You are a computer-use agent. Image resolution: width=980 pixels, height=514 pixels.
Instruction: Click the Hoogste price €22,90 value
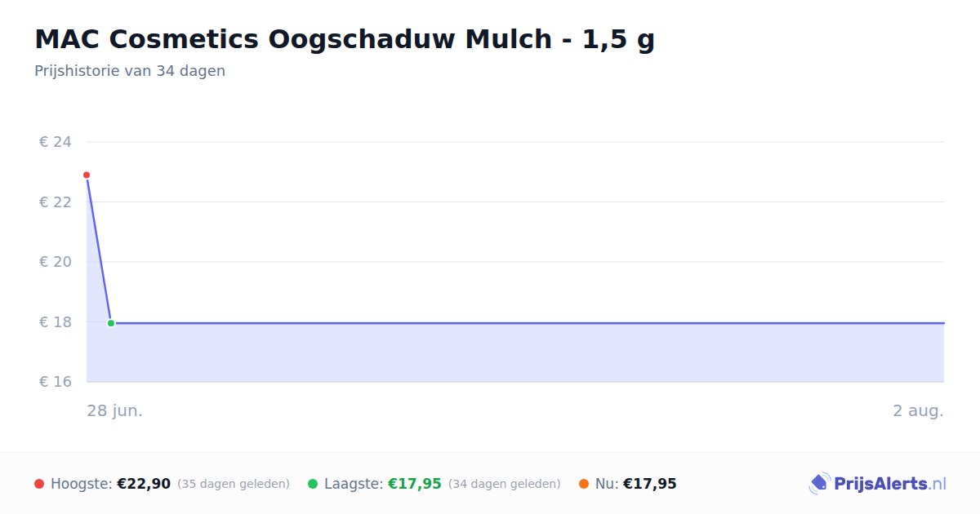click(x=144, y=484)
